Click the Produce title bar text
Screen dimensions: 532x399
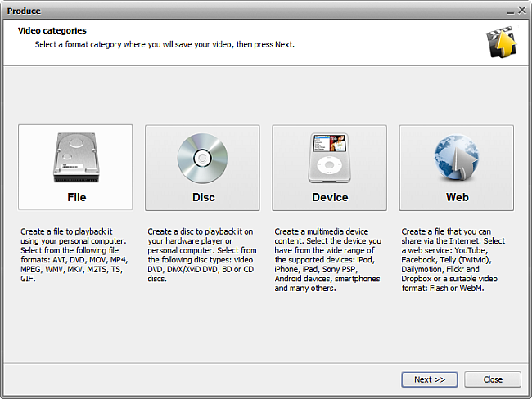24,11
